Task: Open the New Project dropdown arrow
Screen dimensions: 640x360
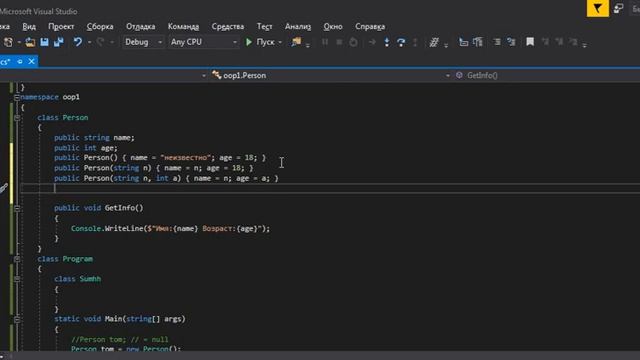Action: [19, 42]
